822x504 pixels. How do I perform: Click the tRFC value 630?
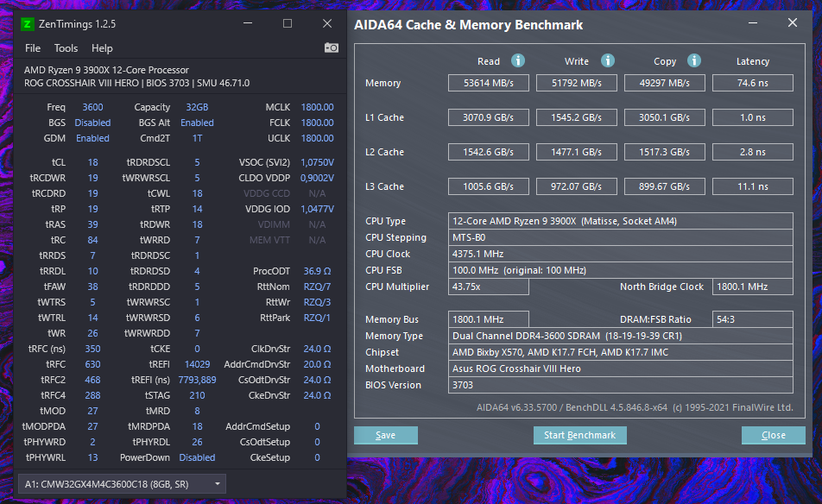(x=92, y=364)
